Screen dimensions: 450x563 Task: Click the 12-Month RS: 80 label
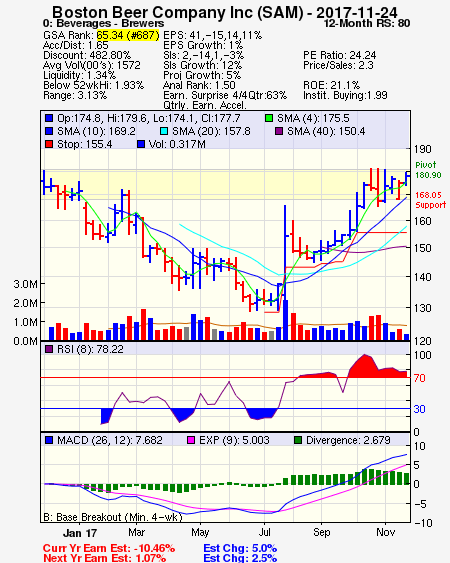(x=367, y=24)
